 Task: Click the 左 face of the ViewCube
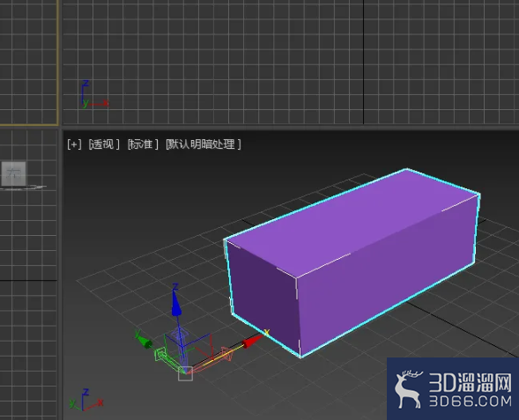click(x=13, y=173)
